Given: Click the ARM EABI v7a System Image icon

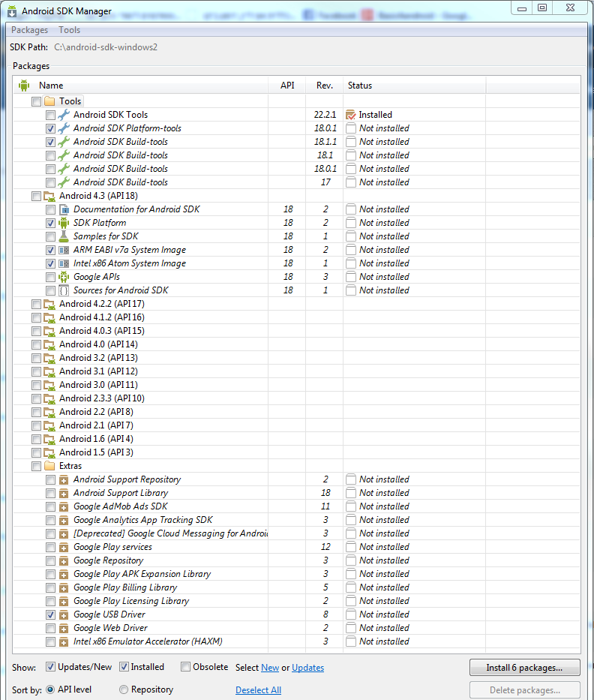Looking at the screenshot, I should pos(64,250).
